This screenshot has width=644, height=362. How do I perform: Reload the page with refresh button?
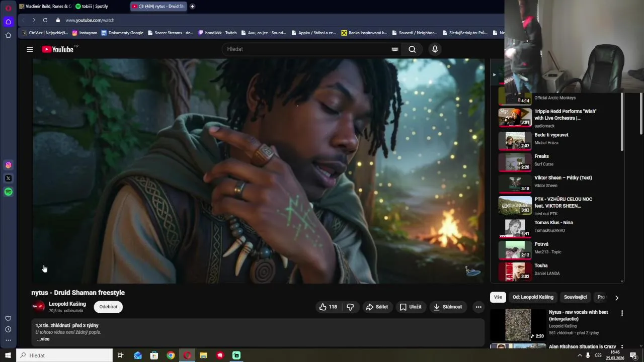click(45, 20)
